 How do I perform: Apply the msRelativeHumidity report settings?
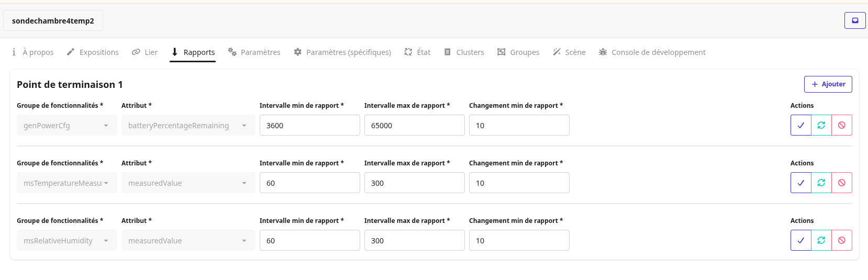800,240
